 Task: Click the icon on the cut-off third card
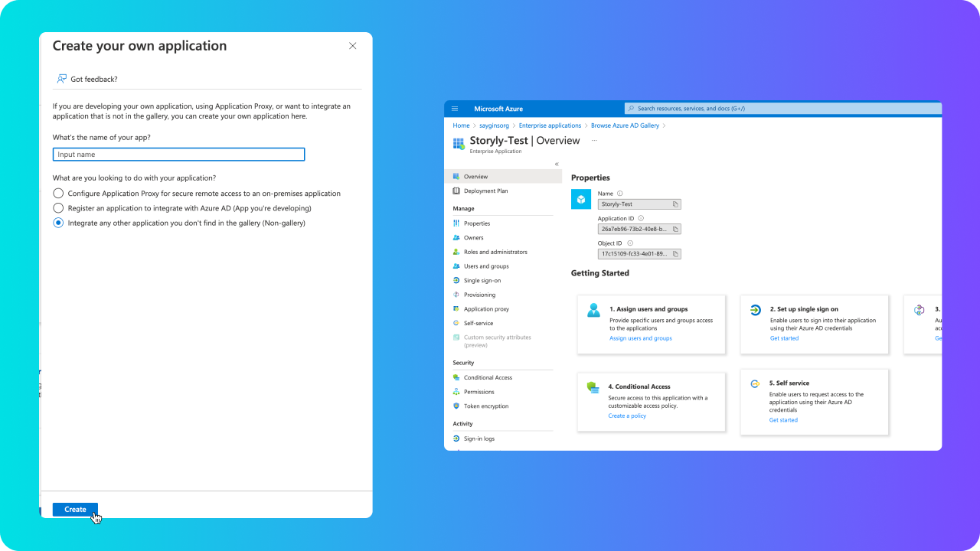pyautogui.click(x=920, y=310)
